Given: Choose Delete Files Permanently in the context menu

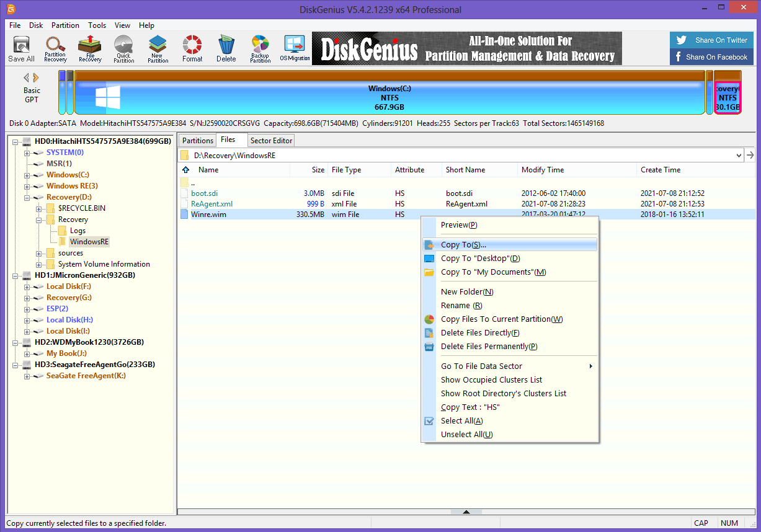Looking at the screenshot, I should pyautogui.click(x=509, y=347).
